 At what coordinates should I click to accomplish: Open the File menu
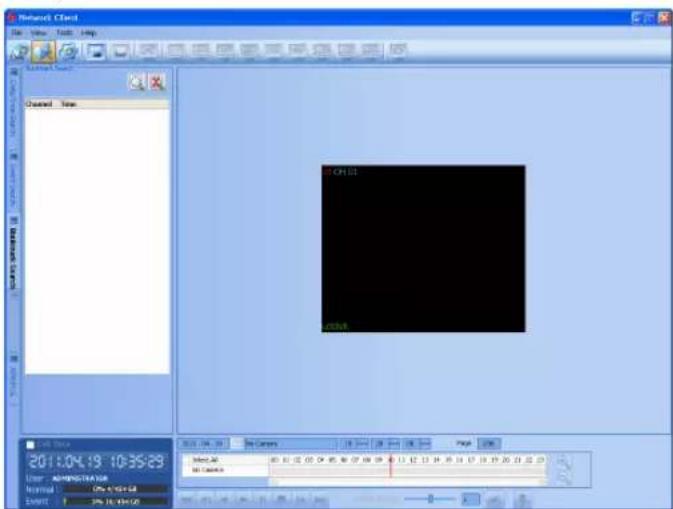tap(17, 33)
